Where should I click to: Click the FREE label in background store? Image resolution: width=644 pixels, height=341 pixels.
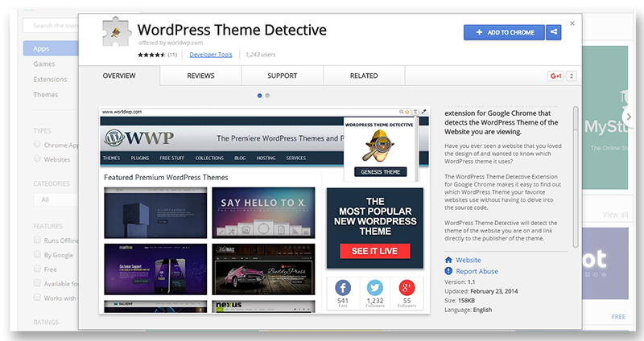[618, 317]
